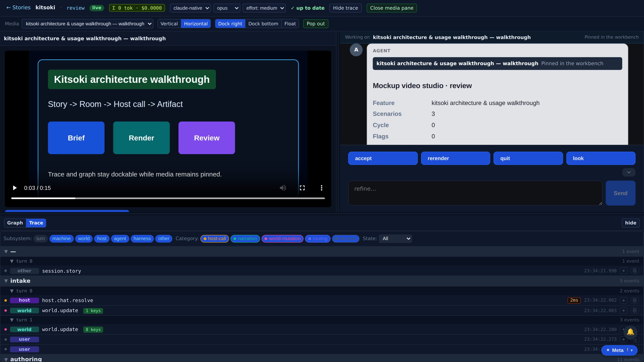Open the Media selection dropdown

coord(88,24)
